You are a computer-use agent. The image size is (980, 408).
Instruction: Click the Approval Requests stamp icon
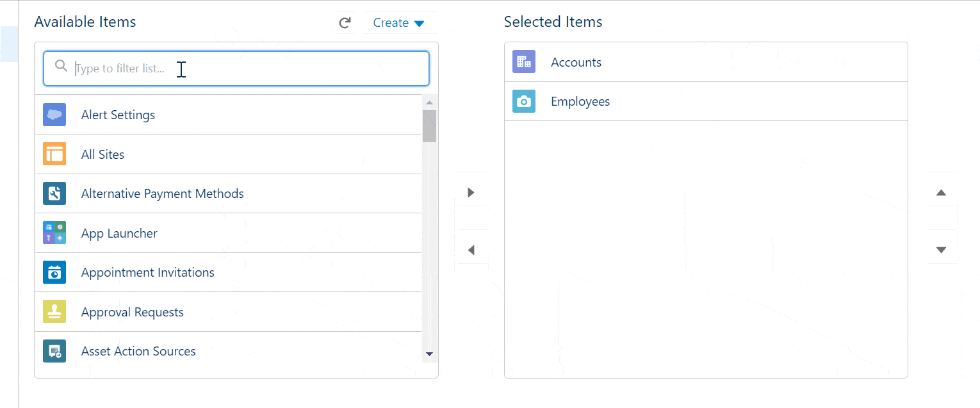point(54,311)
